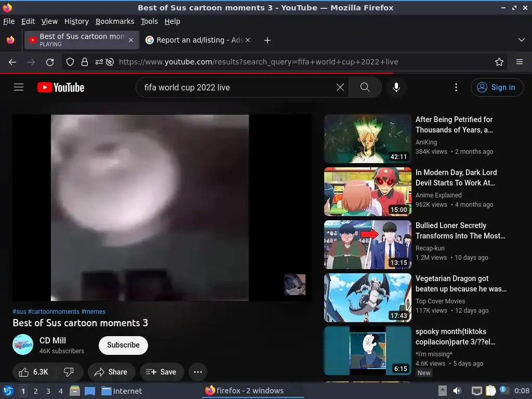View site security padlock info
This screenshot has height=399, width=532.
pyautogui.click(x=85, y=62)
